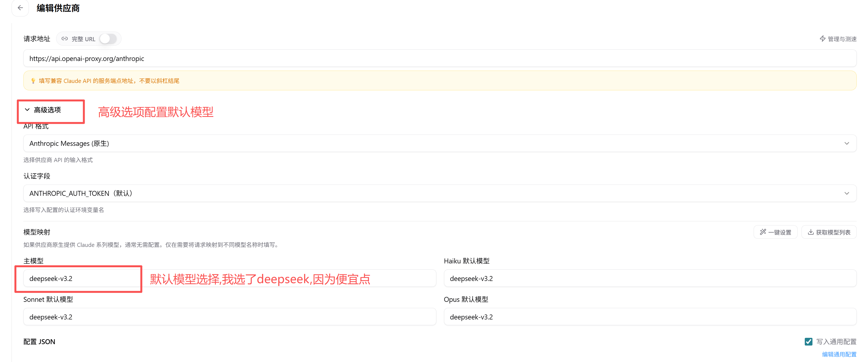Click the 填写兼容 Claude API hint text
Viewport: 868px width, 362px height.
tap(109, 81)
